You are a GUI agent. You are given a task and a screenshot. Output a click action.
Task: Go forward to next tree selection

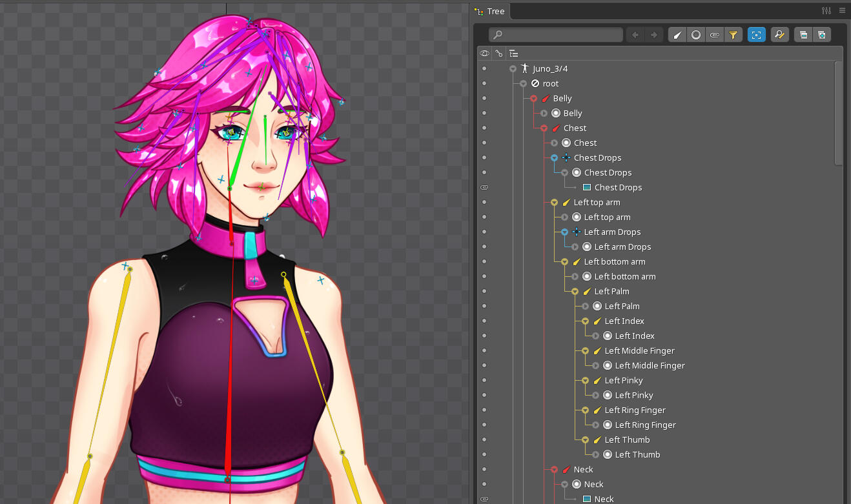654,35
